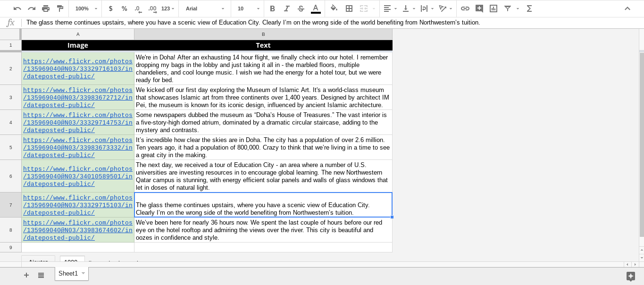Print the spreadsheet
Image resolution: width=644 pixels, height=285 pixels.
click(46, 8)
